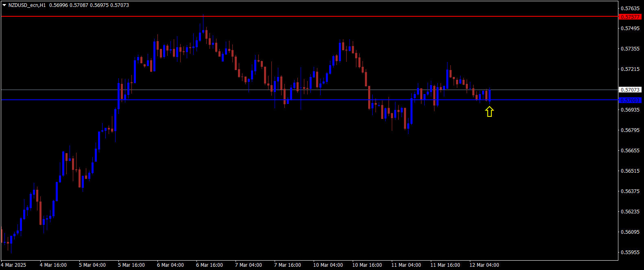Click the NZDUSD_ecn,H1 symbol label

tap(27, 5)
